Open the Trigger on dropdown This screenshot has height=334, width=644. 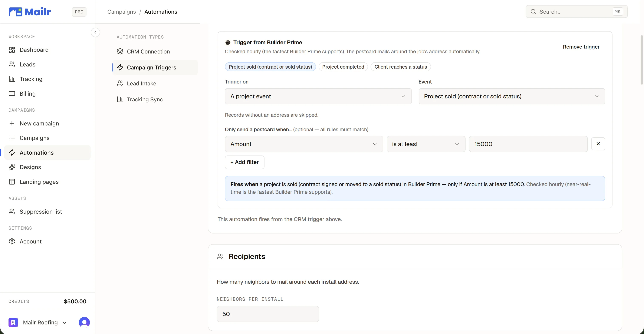coord(318,96)
